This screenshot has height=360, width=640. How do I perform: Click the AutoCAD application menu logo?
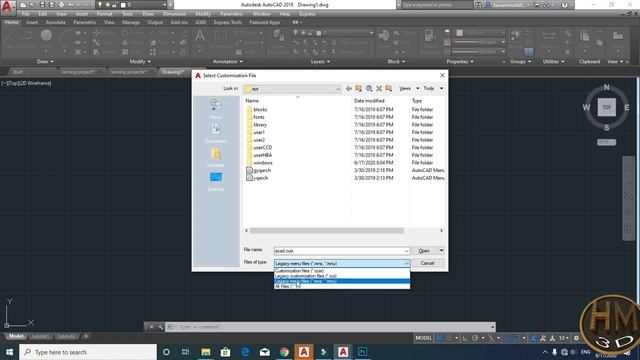coord(8,7)
